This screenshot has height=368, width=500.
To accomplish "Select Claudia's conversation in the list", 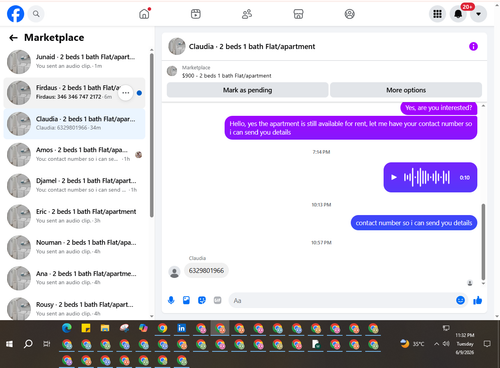I will [x=74, y=124].
